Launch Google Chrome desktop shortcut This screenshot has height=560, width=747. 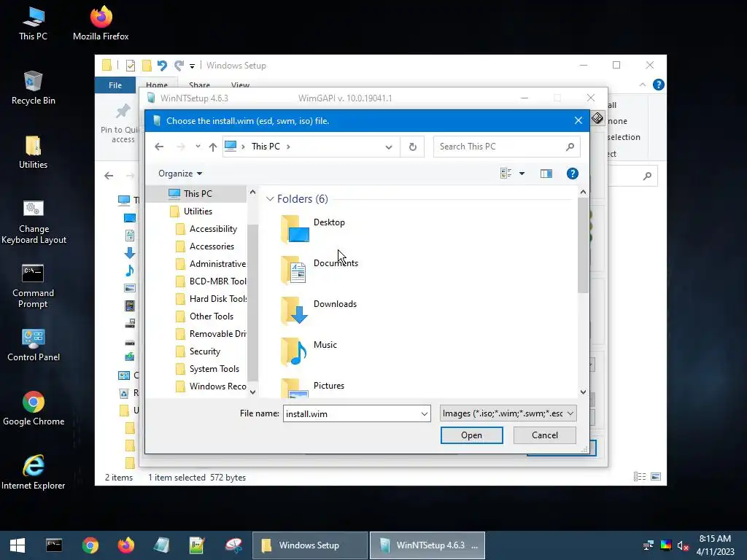34,408
